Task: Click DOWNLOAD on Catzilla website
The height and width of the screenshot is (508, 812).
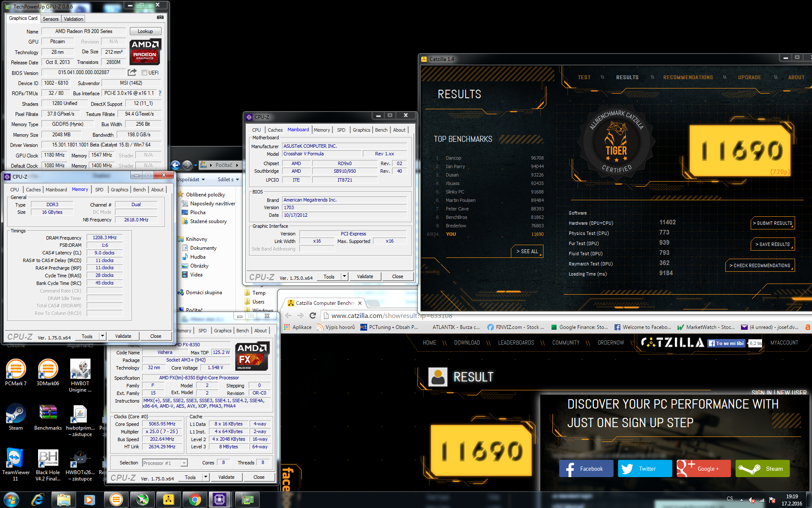Action: tap(467, 343)
